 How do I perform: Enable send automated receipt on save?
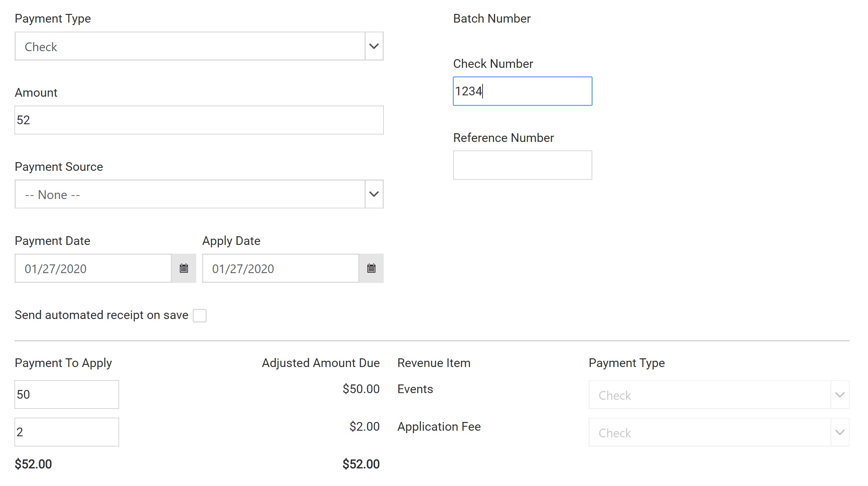click(200, 316)
